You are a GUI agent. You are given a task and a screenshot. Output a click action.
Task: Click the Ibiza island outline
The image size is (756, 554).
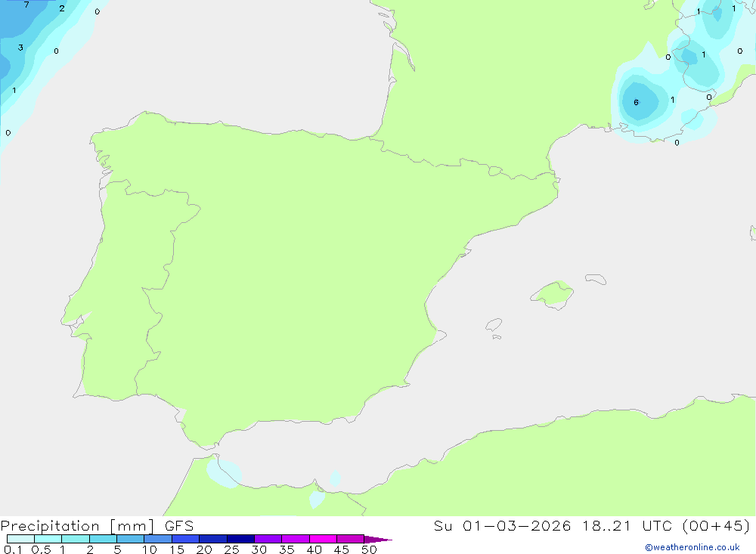(x=494, y=324)
